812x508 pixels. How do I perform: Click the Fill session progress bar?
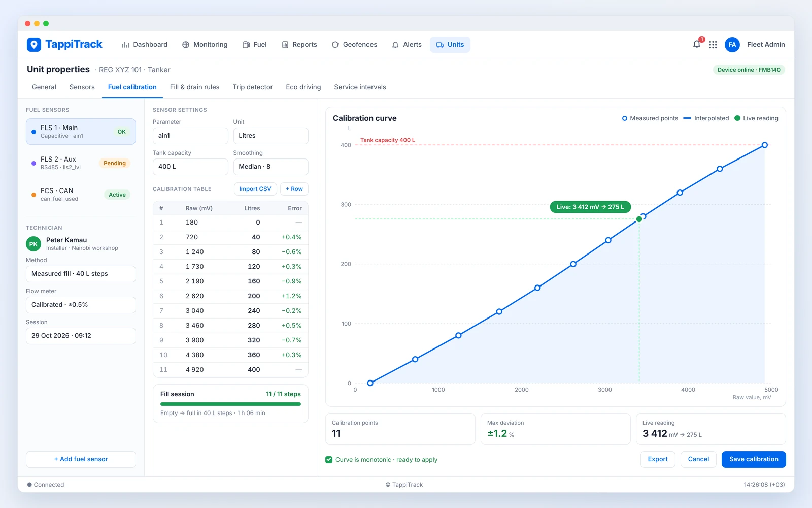(230, 404)
